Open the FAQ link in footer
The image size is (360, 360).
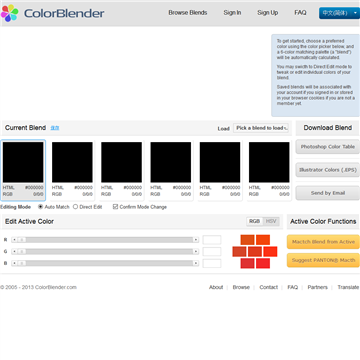coord(293,287)
